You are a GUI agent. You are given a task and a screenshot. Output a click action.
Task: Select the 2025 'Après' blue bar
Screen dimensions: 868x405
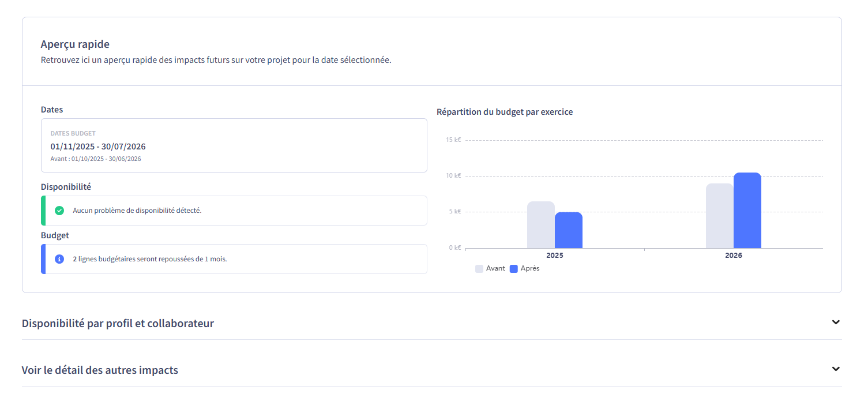569,231
